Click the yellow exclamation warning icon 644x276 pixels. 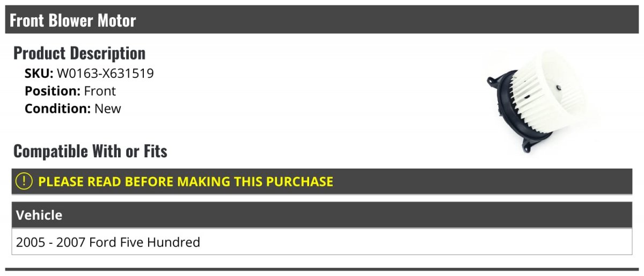(x=24, y=181)
